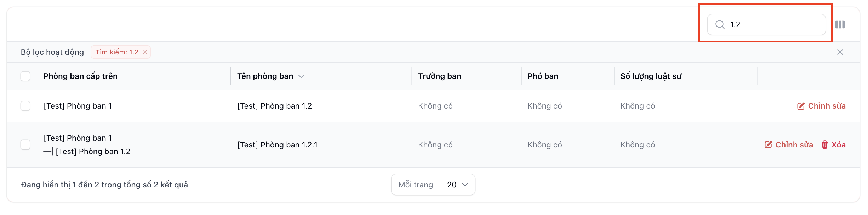Click 'Chỉnh sửa' link for Phòng ban 1.2.1
Image resolution: width=868 pixels, height=215 pixels.
tap(794, 145)
